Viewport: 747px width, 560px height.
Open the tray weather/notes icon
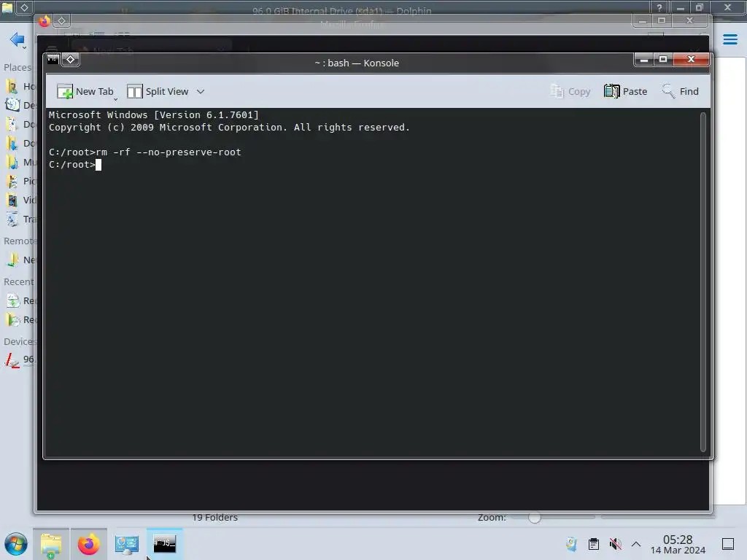coord(571,544)
